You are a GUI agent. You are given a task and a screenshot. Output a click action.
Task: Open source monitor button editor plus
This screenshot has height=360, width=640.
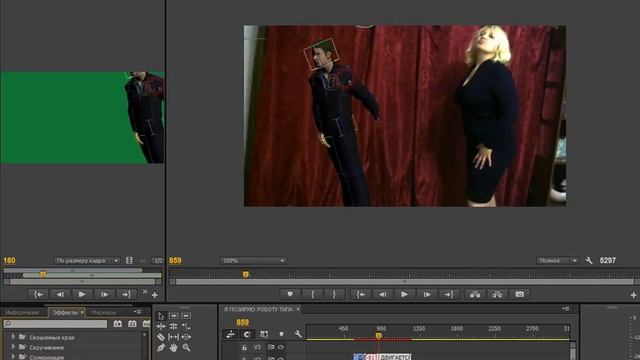click(155, 295)
